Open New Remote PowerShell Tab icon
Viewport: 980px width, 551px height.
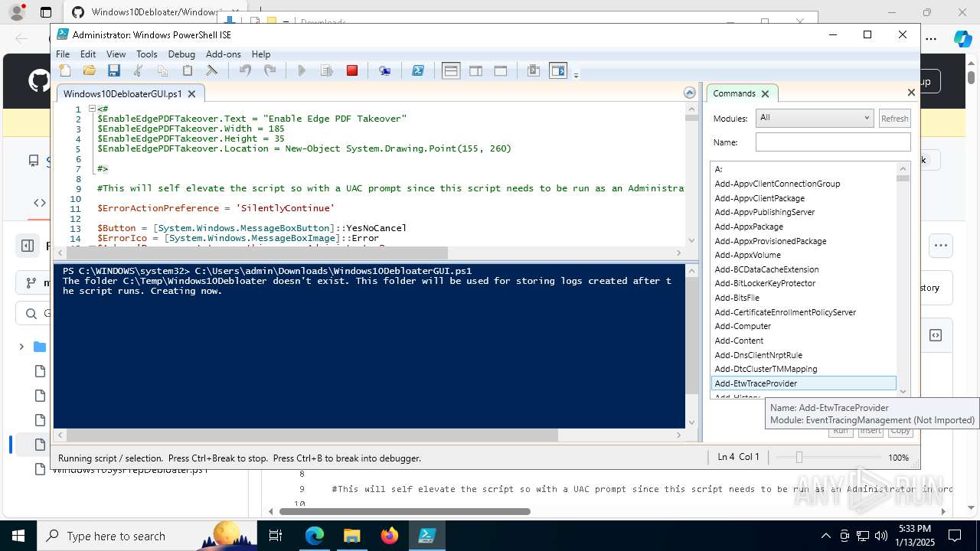[x=385, y=70]
